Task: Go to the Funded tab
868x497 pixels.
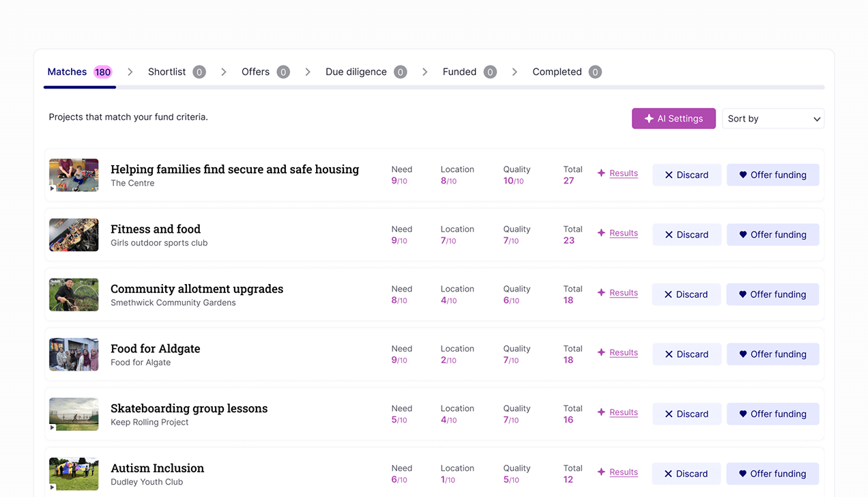Action: click(469, 72)
